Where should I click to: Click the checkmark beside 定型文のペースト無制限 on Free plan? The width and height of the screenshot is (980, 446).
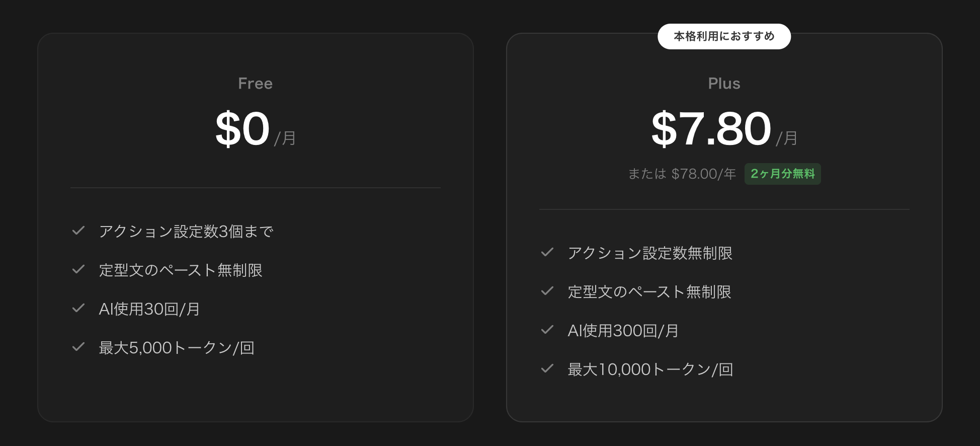coord(78,270)
